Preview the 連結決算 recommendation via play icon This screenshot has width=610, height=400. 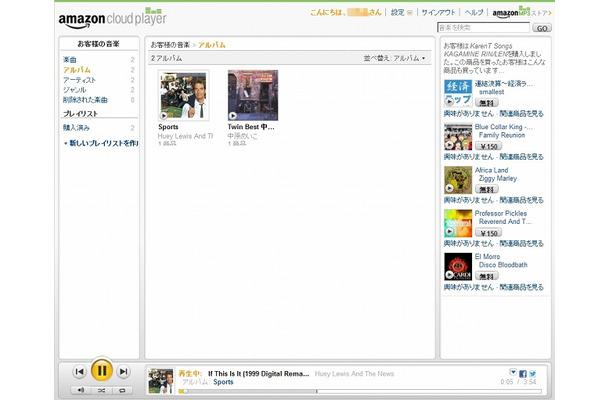click(449, 101)
